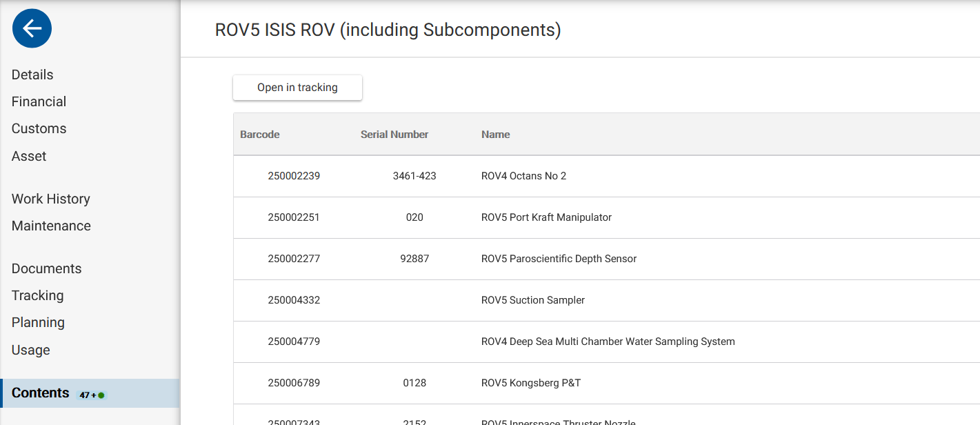Click the Name column header
The image size is (980, 425).
tap(496, 135)
